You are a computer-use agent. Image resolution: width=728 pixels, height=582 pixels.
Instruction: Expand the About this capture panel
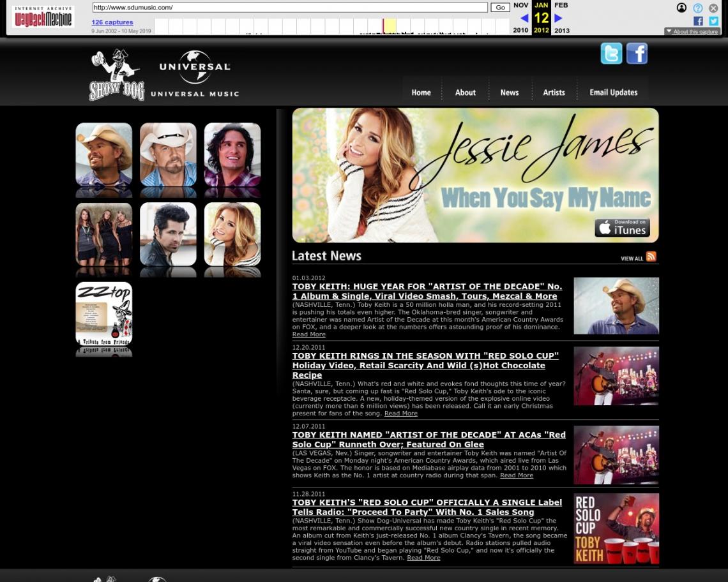692,31
